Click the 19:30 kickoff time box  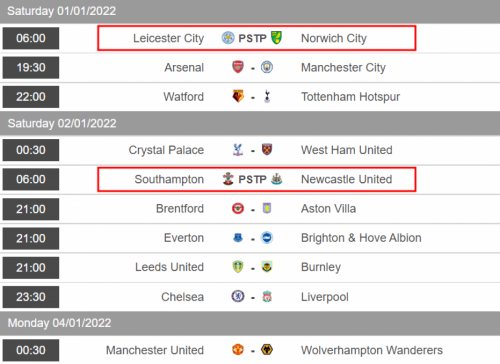31,67
